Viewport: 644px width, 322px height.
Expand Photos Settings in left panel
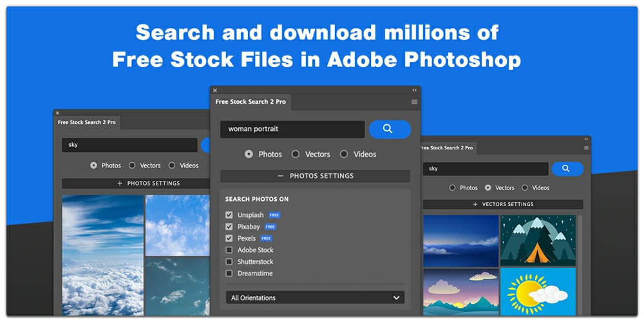point(137,183)
